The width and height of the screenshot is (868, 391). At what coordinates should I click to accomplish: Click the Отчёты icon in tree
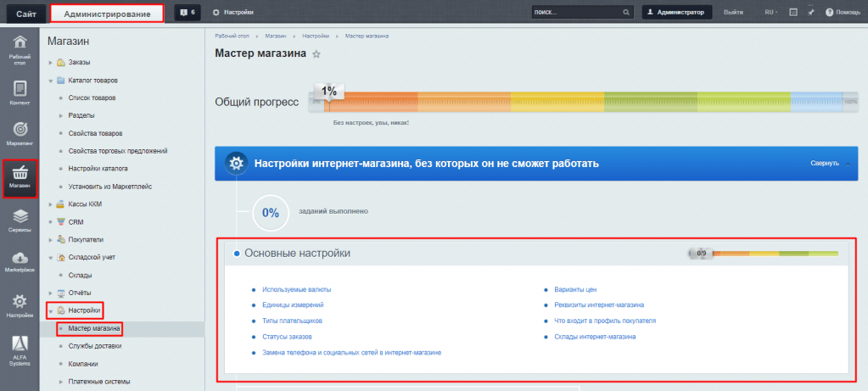click(x=61, y=293)
